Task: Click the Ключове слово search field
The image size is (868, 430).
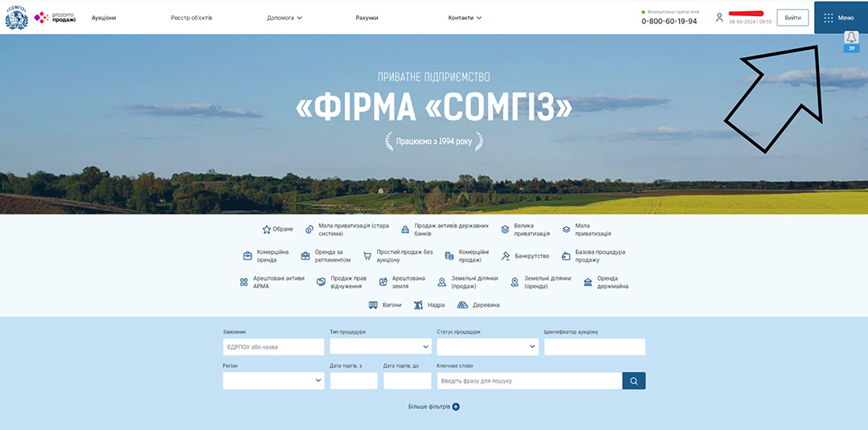Action: [x=530, y=381]
